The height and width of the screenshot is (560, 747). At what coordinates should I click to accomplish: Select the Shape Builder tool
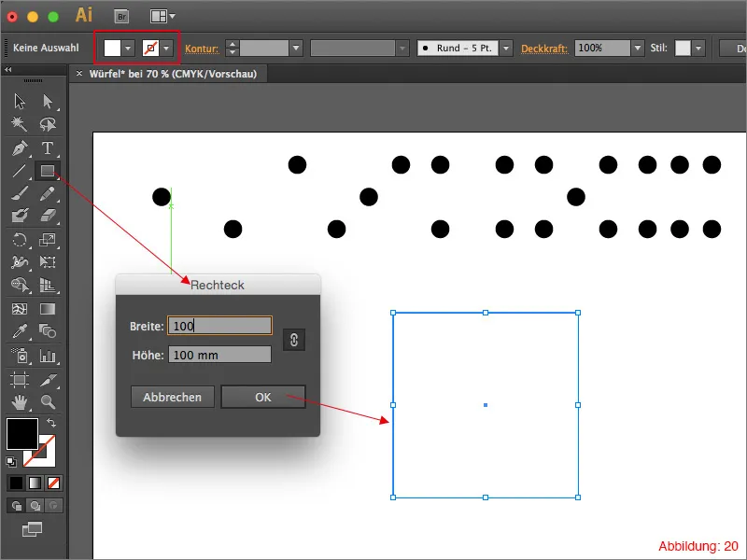click(x=20, y=285)
